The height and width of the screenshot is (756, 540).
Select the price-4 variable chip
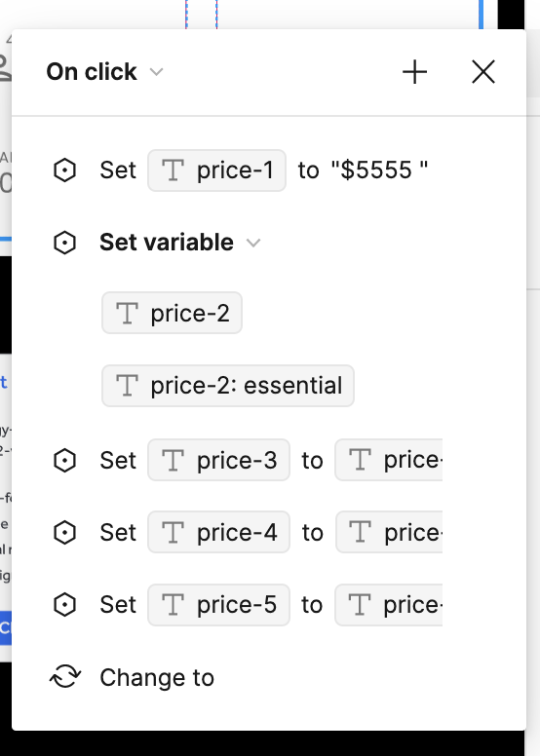[218, 532]
